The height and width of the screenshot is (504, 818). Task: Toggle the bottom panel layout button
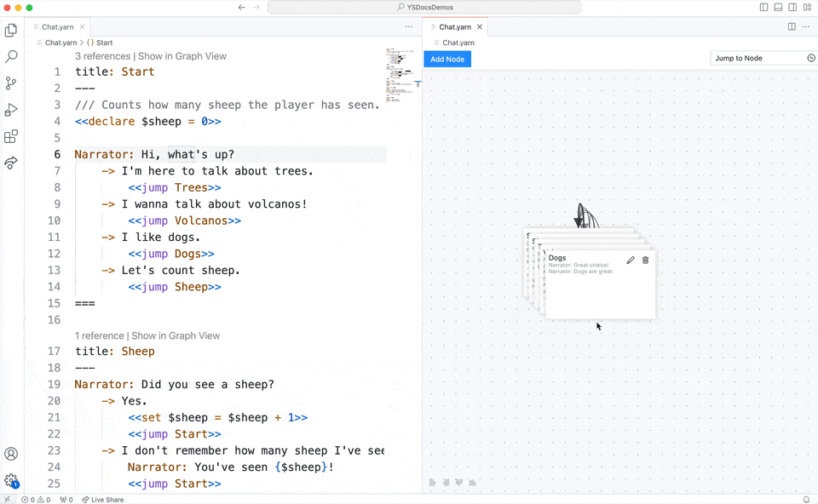778,7
